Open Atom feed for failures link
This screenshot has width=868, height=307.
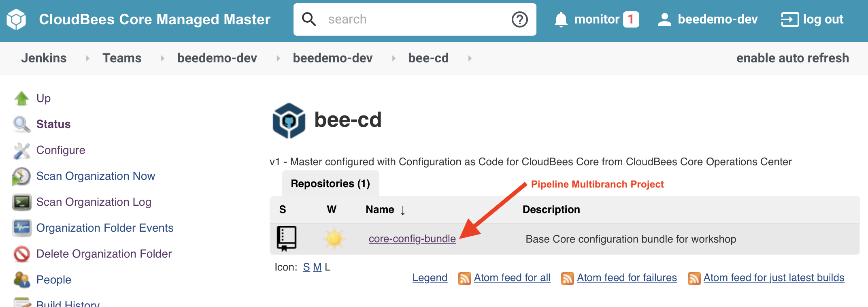(627, 277)
